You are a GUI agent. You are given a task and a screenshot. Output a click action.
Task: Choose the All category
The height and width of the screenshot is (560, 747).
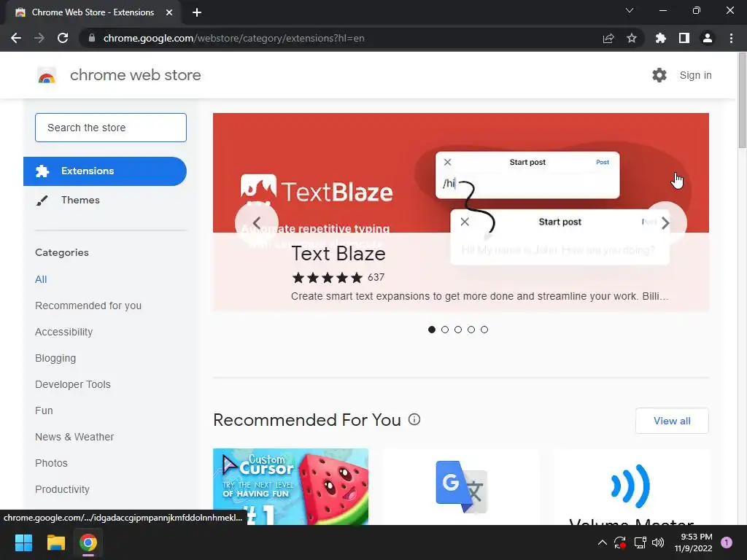(41, 279)
